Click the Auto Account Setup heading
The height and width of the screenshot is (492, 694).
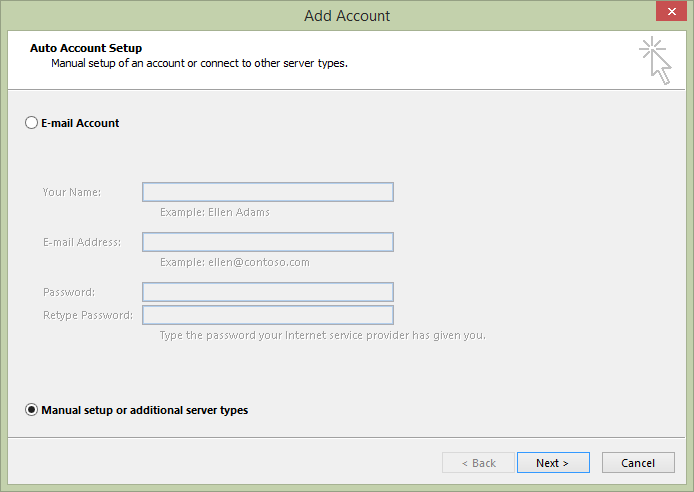[86, 48]
